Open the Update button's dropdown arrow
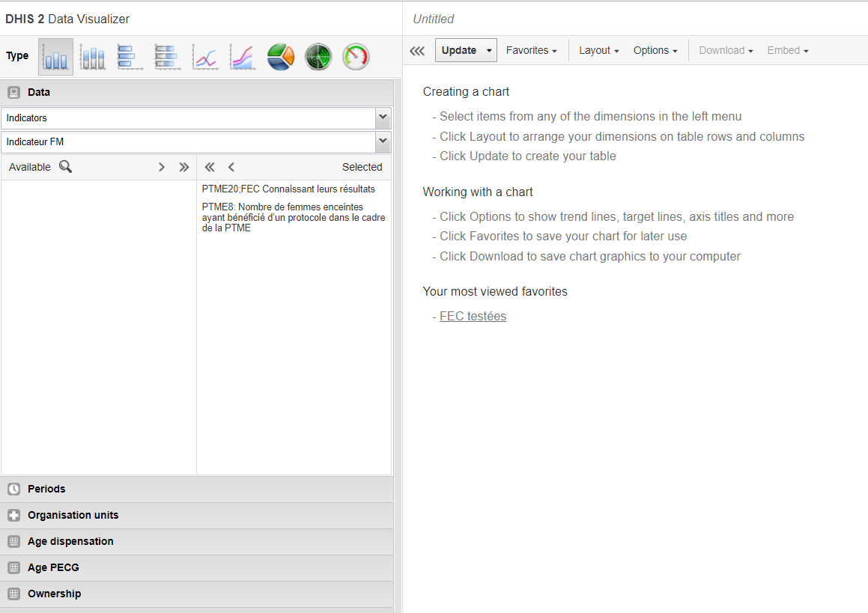 489,51
